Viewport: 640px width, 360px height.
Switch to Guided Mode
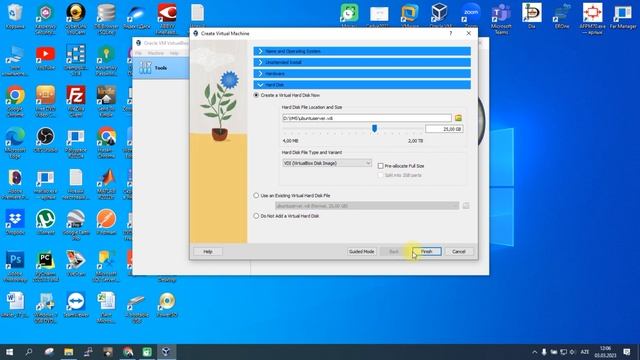(x=361, y=251)
